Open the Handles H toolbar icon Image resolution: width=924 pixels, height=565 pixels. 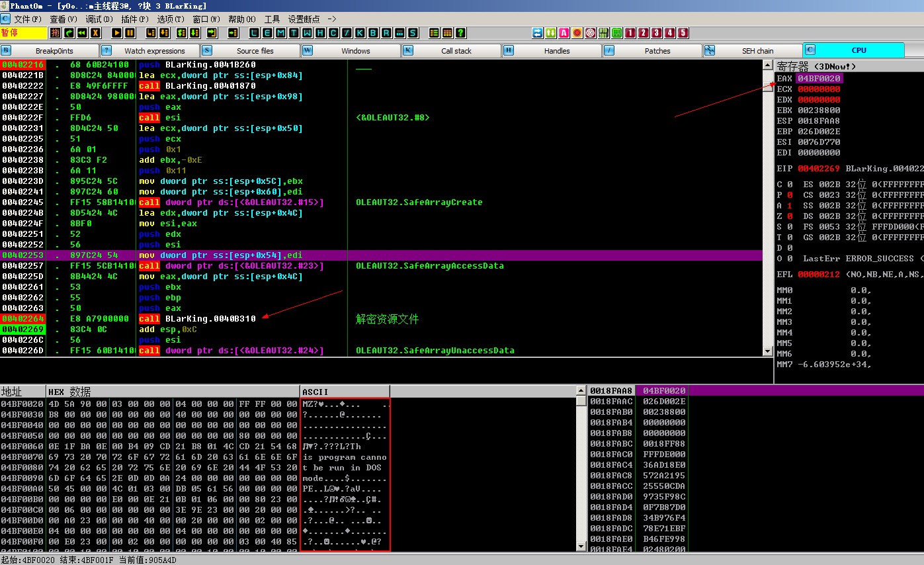(x=320, y=33)
